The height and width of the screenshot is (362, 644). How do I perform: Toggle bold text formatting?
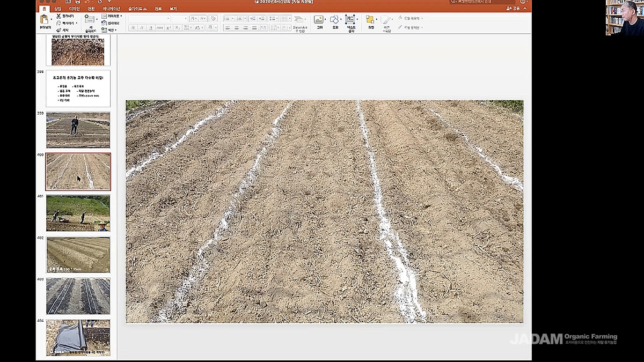pyautogui.click(x=133, y=27)
